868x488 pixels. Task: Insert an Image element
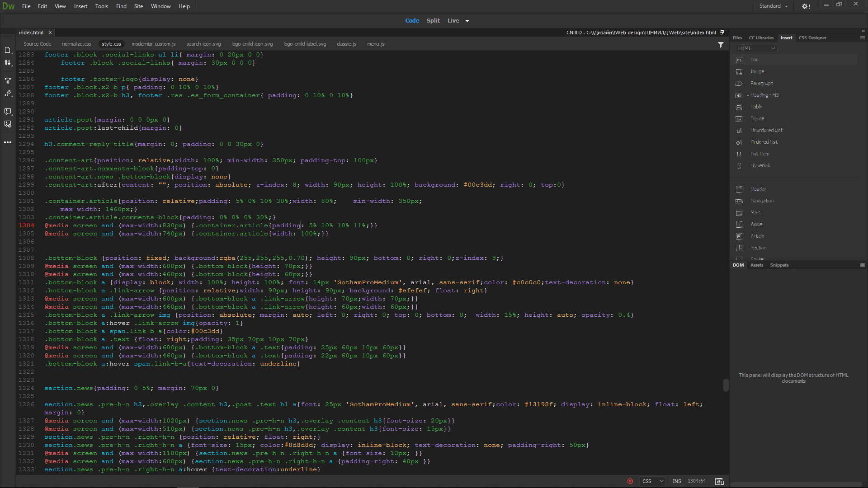757,71
